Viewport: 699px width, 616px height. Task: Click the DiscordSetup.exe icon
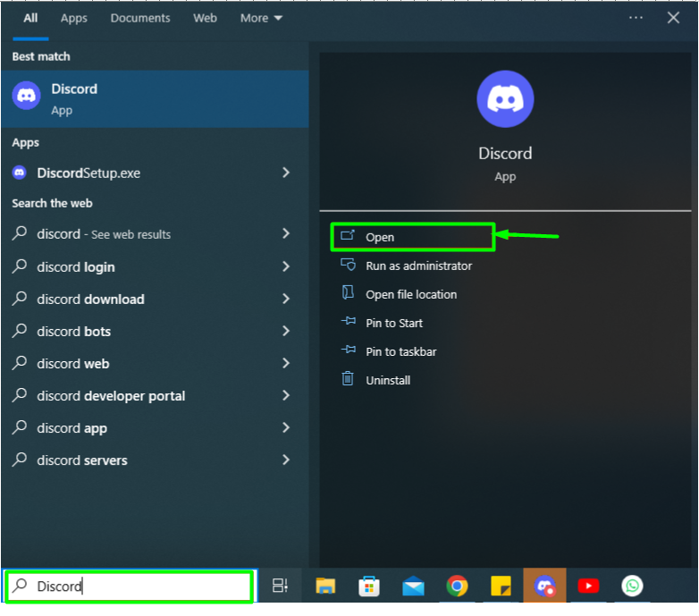point(19,172)
